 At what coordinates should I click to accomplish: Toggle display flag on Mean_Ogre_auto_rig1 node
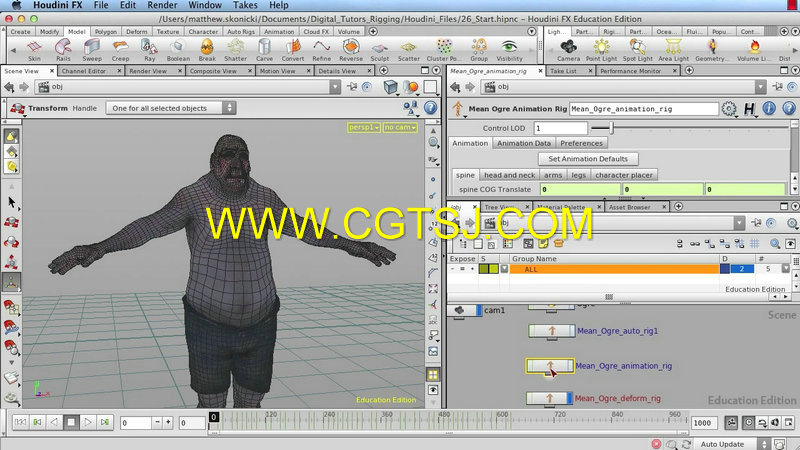(572, 331)
